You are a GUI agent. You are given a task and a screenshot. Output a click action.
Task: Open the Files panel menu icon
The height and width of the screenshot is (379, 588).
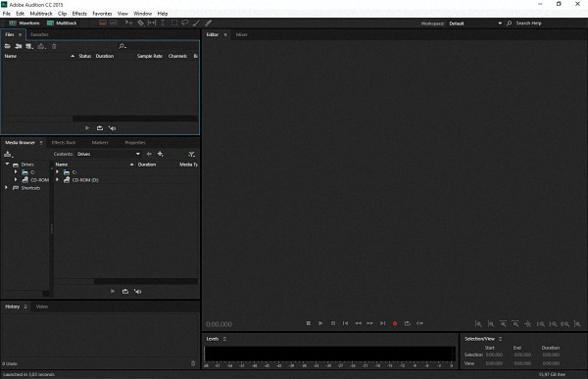pyautogui.click(x=21, y=34)
